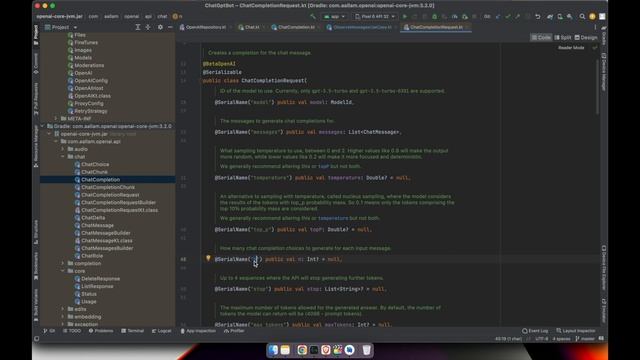
Task: Open the Problems tool window
Action: (101, 331)
